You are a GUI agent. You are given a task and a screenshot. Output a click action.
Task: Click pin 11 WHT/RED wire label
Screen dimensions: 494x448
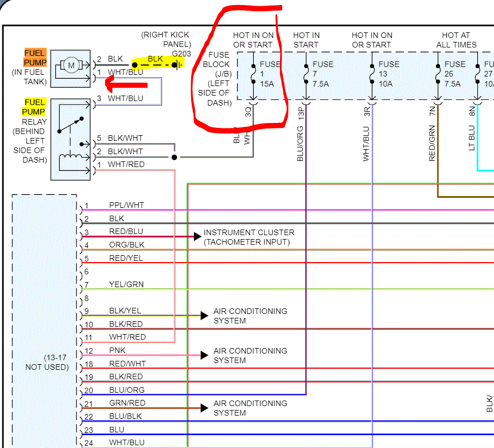coord(127,337)
